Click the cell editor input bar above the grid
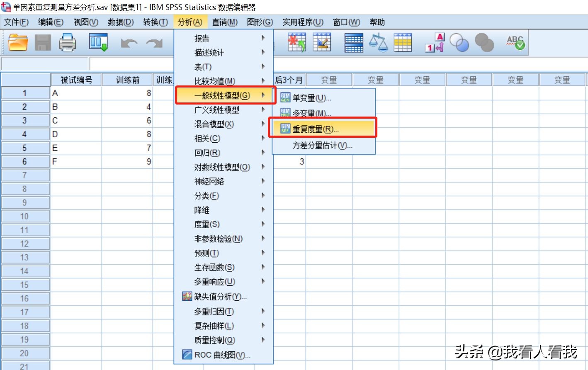588x370 pixels. [338, 64]
